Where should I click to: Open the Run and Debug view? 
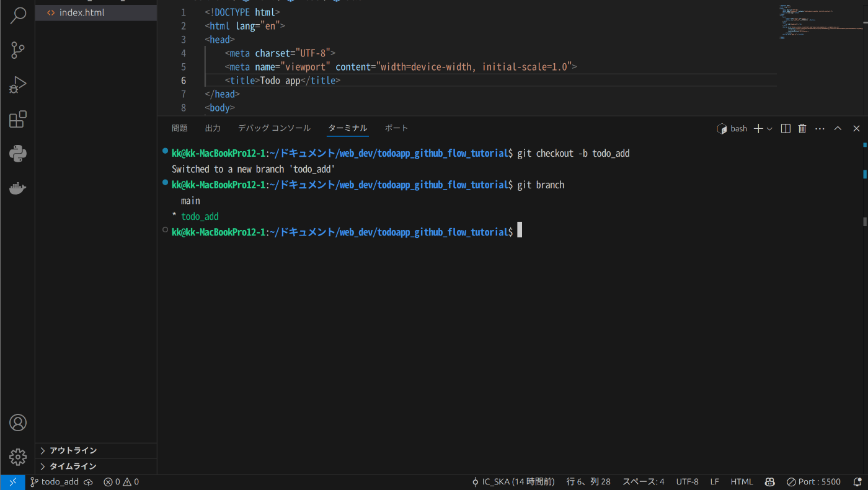tap(18, 85)
